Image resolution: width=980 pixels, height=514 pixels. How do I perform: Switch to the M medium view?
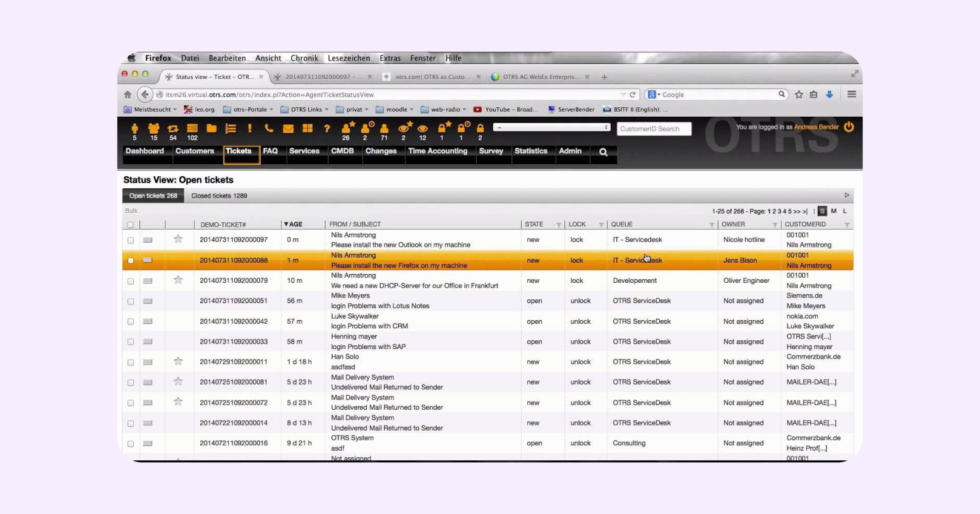click(834, 212)
